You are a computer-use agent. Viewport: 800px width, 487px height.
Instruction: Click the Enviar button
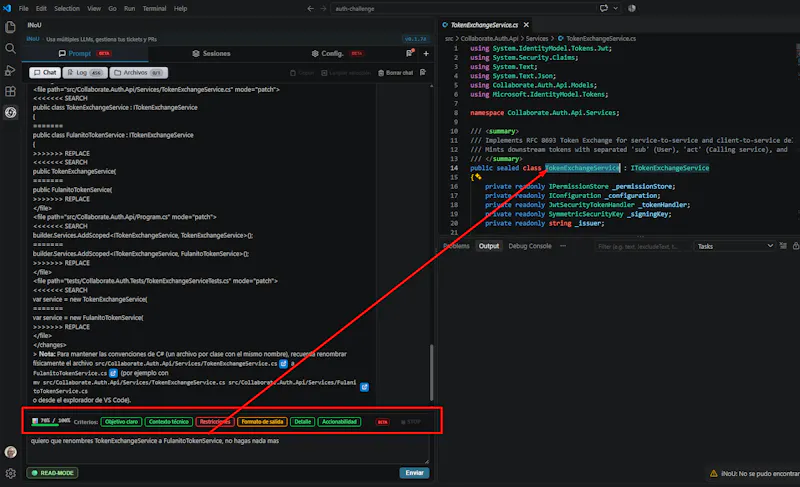(414, 473)
